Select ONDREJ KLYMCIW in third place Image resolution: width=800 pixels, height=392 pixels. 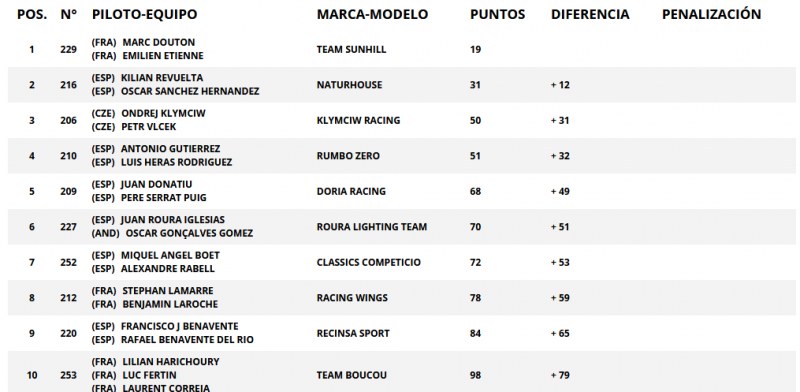click(x=163, y=113)
